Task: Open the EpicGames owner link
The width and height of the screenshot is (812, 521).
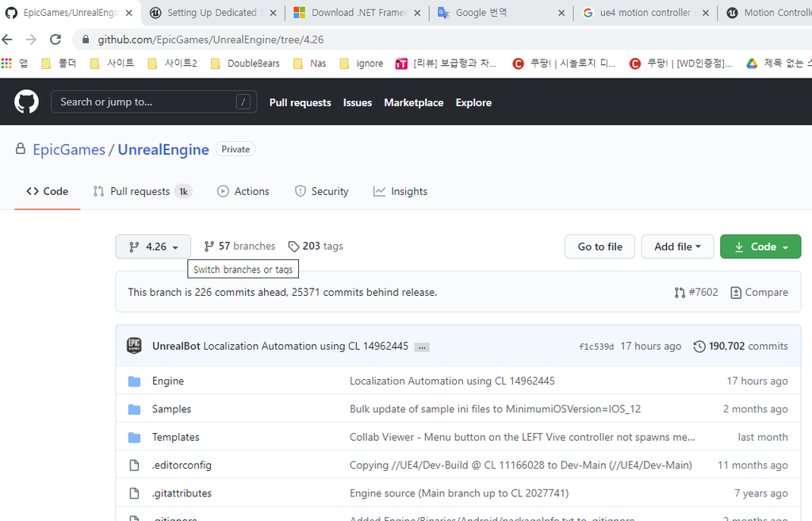Action: click(69, 150)
